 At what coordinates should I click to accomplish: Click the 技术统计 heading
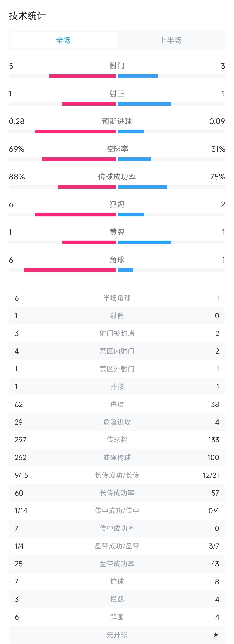coord(27,16)
